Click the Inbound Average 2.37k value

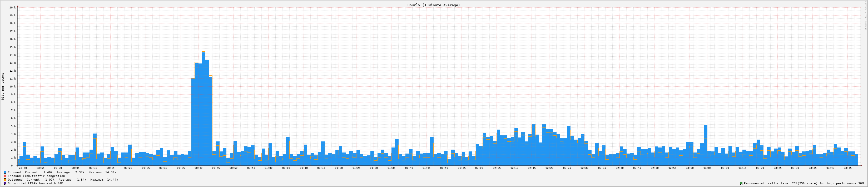[80, 172]
